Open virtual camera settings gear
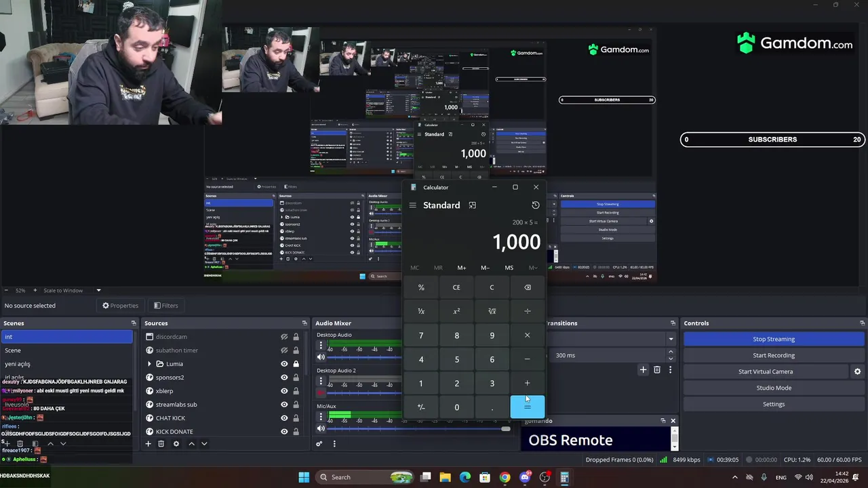The image size is (868, 488). click(857, 371)
